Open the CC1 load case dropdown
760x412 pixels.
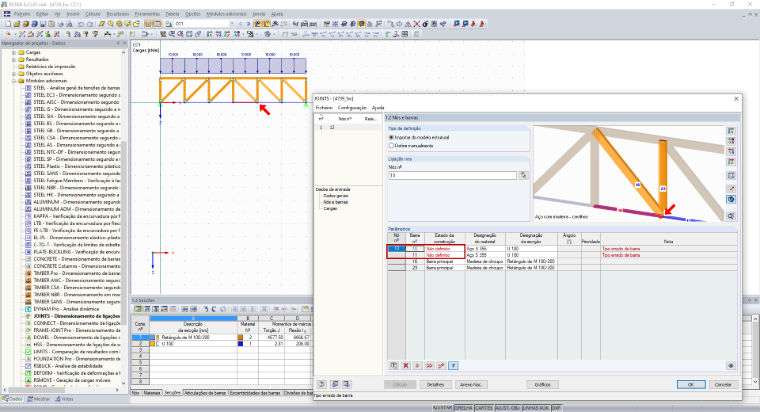(232, 24)
